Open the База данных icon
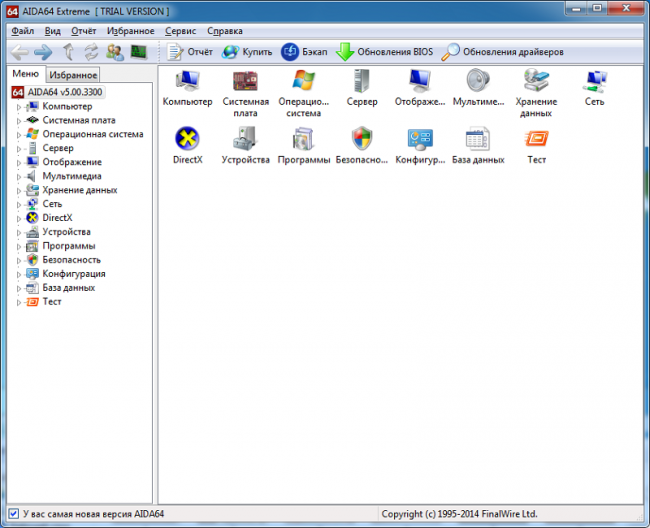 (478, 139)
